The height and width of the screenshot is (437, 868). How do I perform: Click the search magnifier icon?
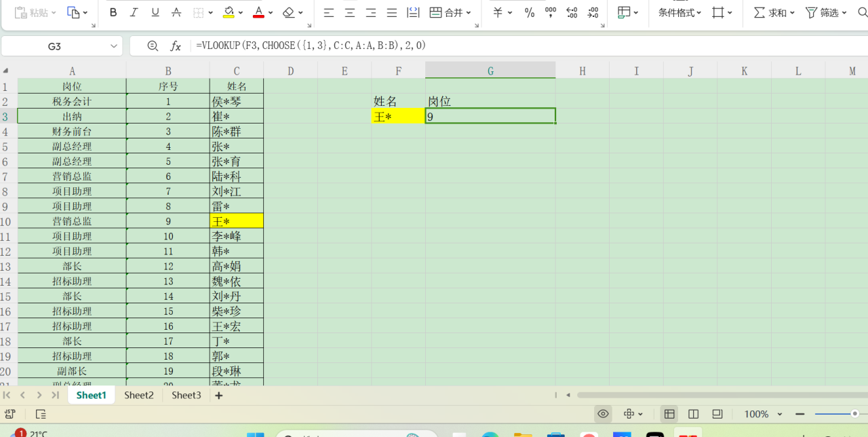click(861, 12)
